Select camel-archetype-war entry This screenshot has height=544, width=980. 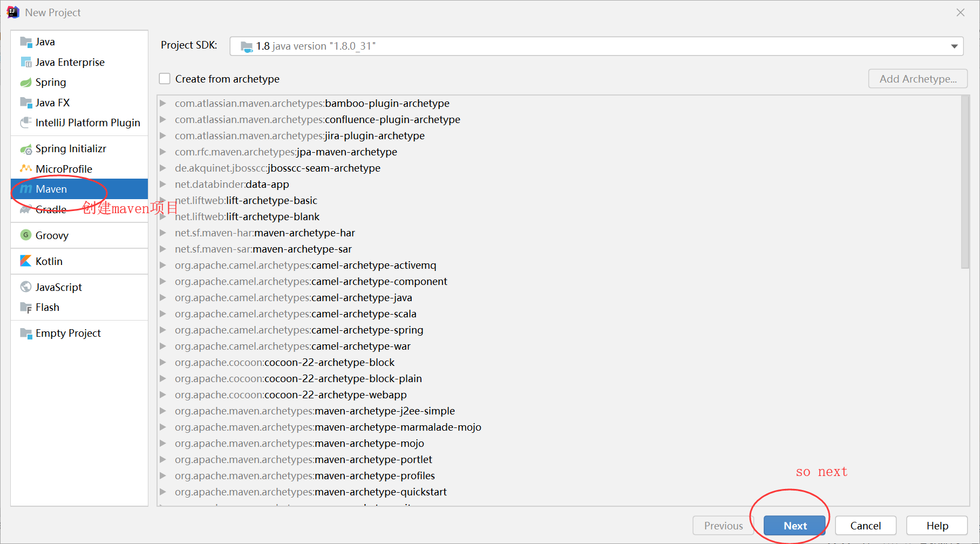pyautogui.click(x=559, y=346)
